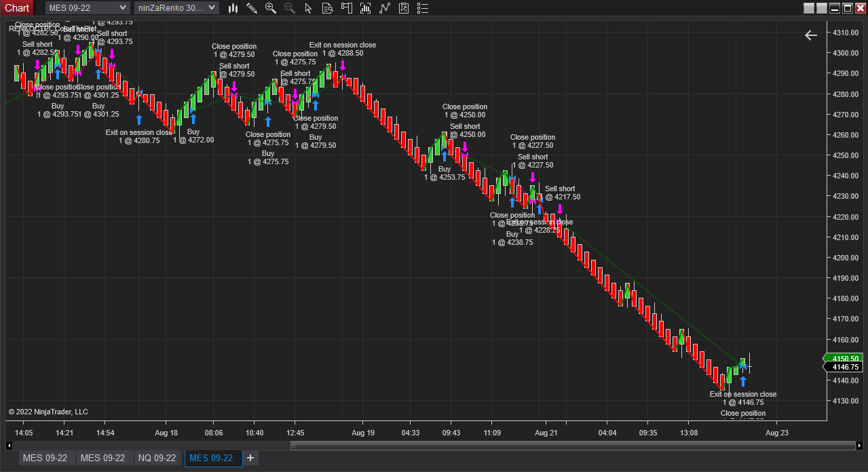The image size is (868, 472).
Task: Click 'Exit on session close 1 @ 4288.50'
Action: (343, 49)
